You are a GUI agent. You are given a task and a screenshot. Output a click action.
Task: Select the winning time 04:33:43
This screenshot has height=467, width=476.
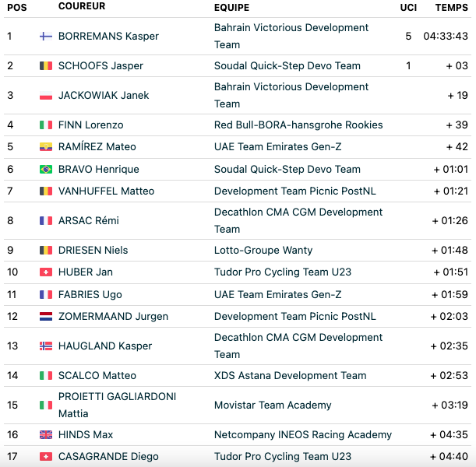[x=446, y=37]
